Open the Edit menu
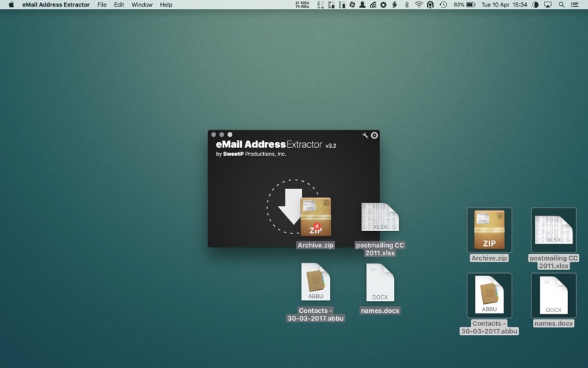This screenshot has height=368, width=588. pos(118,4)
